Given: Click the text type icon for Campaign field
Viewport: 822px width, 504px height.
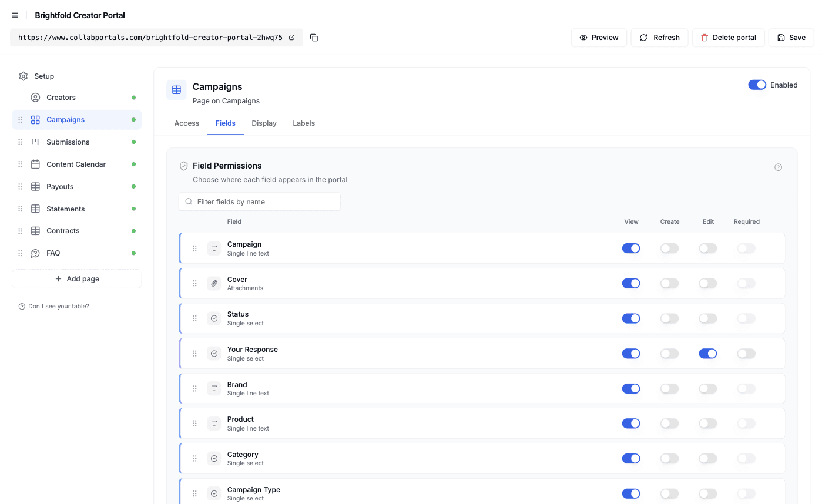Looking at the screenshot, I should 214,248.
